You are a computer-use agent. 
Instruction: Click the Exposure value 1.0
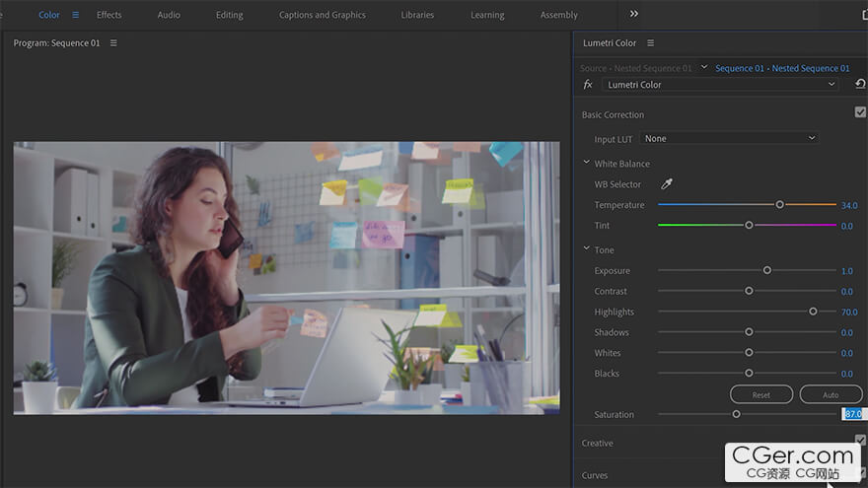point(847,271)
